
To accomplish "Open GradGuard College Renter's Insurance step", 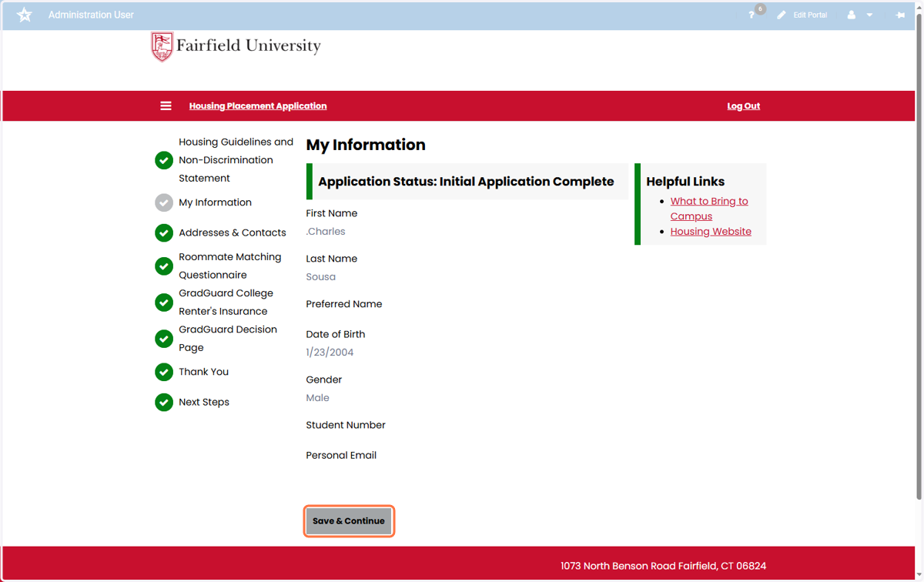I will pos(226,302).
